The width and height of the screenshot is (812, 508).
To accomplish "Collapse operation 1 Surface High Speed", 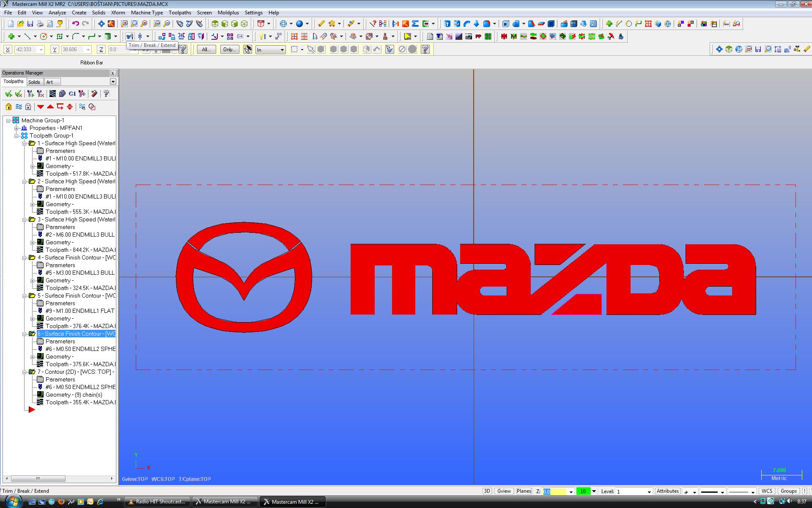I will [24, 144].
